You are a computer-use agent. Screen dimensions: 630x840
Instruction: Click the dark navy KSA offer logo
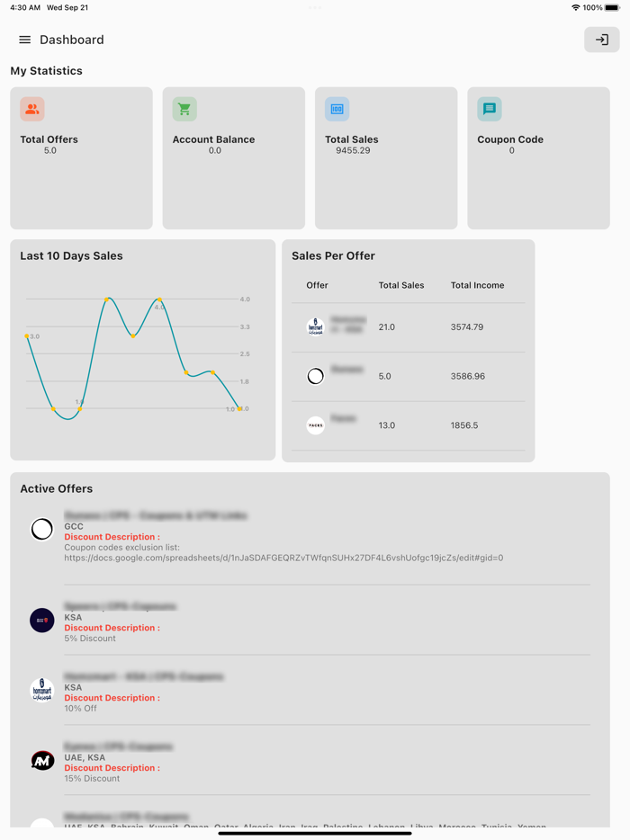click(42, 621)
